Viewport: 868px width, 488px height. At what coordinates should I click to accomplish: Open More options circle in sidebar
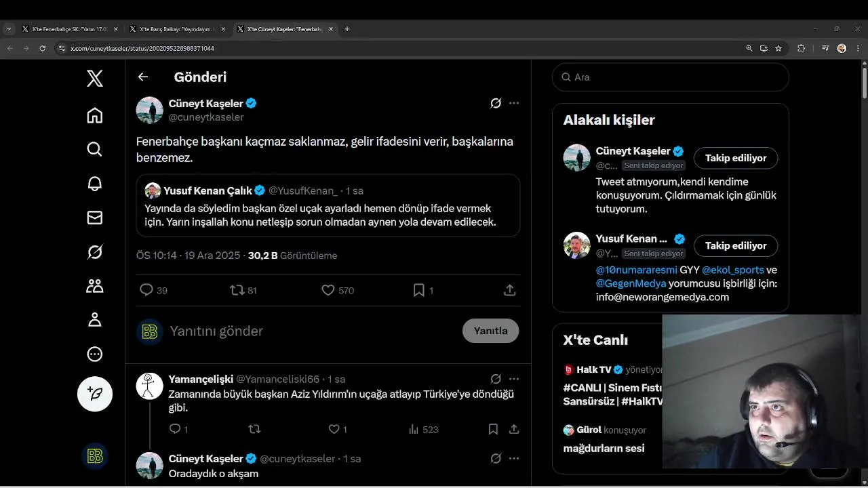[95, 354]
